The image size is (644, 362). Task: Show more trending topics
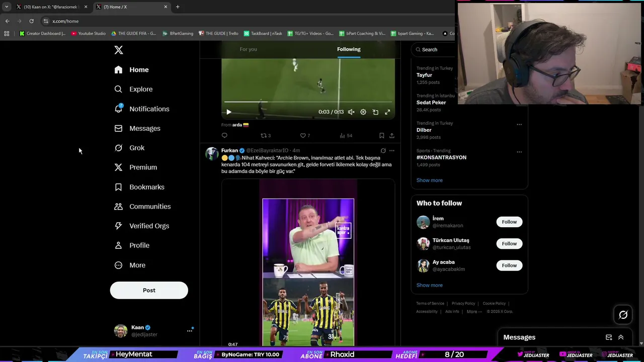[x=430, y=180]
